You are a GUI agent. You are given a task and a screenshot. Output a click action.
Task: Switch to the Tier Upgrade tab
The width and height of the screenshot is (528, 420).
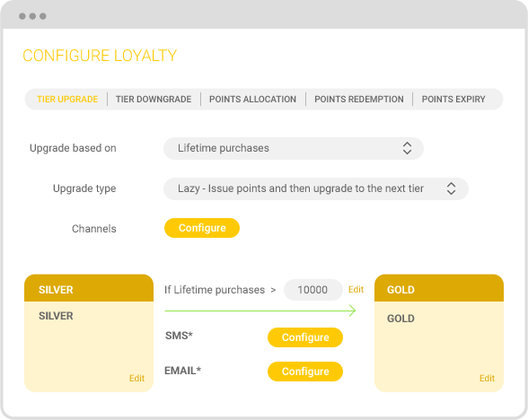tap(67, 100)
